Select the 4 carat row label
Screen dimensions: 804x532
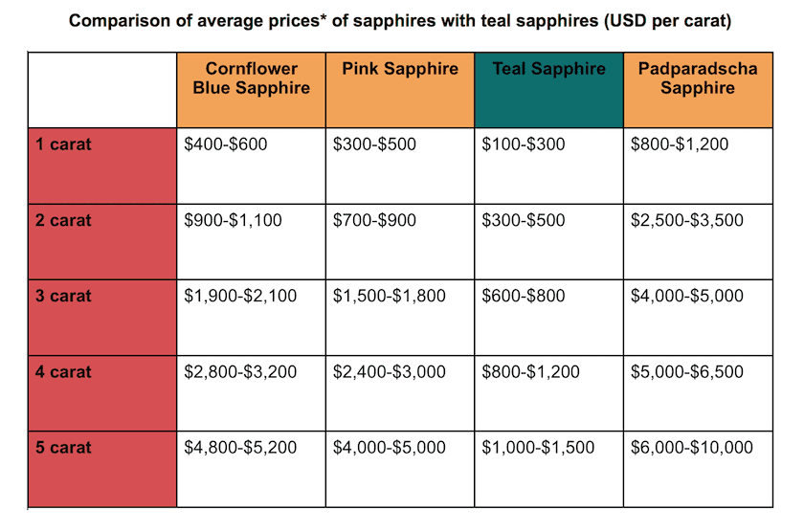click(x=64, y=371)
